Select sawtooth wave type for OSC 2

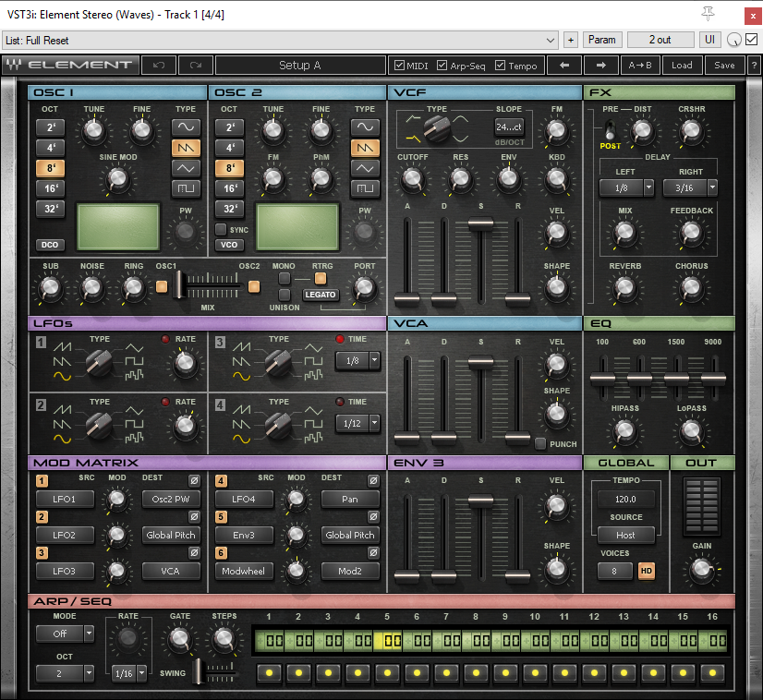point(365,148)
